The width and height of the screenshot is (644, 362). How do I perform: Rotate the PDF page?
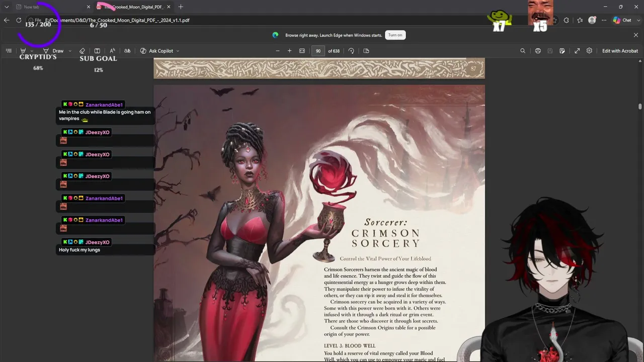[x=351, y=51]
